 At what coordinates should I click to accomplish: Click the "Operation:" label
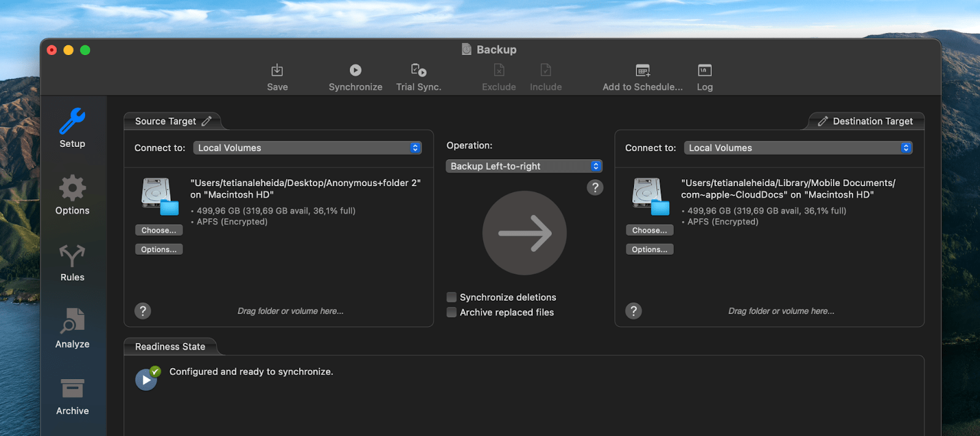click(x=469, y=145)
